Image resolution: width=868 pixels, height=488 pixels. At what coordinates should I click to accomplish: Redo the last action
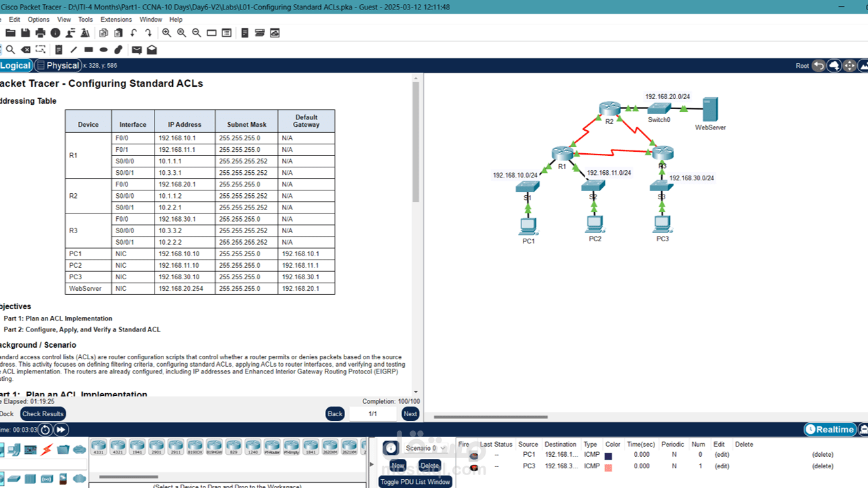coord(149,33)
